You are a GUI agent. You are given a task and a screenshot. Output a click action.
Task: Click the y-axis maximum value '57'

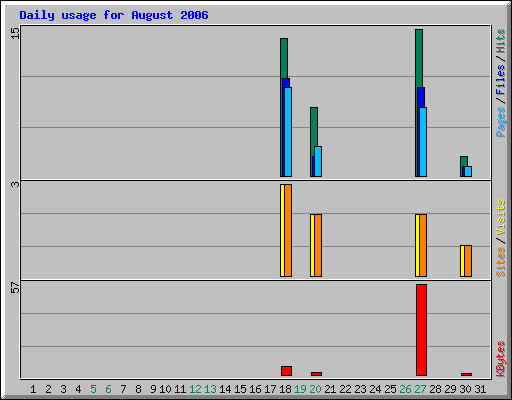[15, 288]
